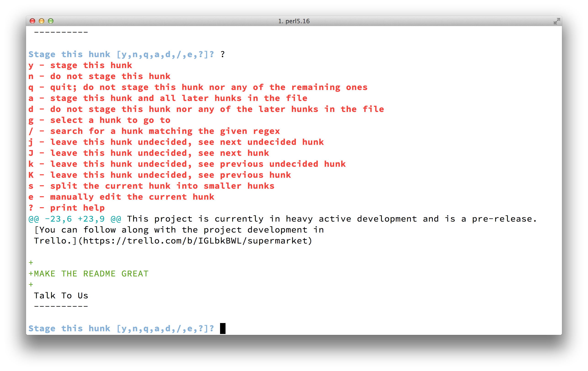Screen dimensions: 588x371
Task: Click the dashed underline below 'Talk To Us'
Action: click(x=61, y=306)
